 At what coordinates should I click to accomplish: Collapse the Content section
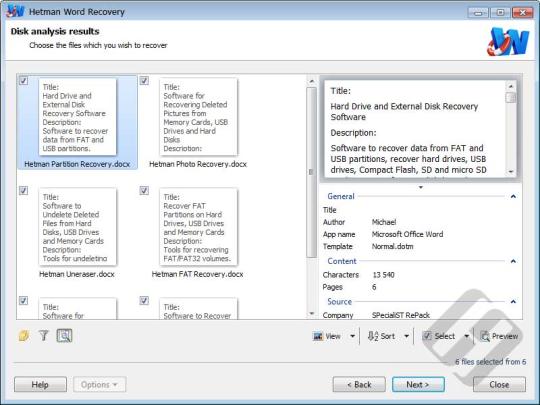click(513, 261)
